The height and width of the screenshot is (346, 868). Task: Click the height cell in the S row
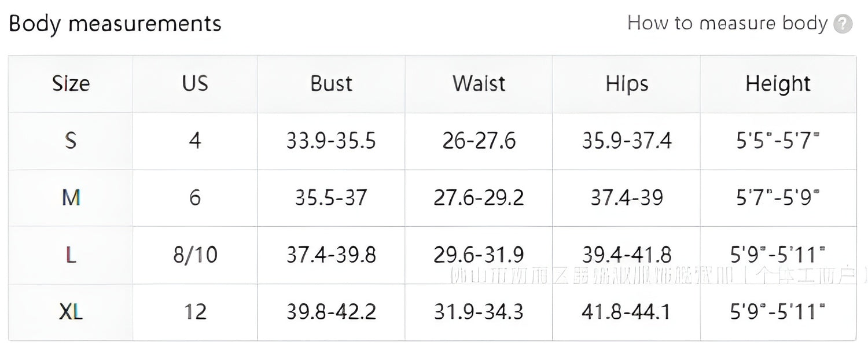[778, 141]
